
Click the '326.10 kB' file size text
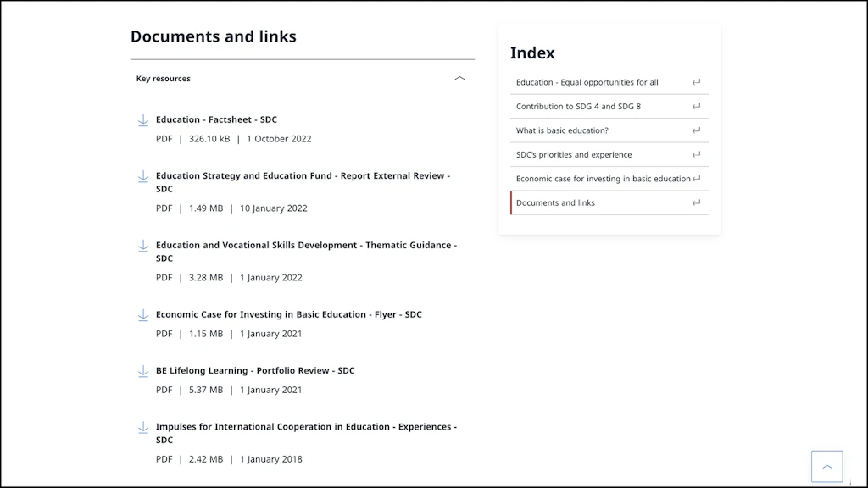[x=209, y=139]
